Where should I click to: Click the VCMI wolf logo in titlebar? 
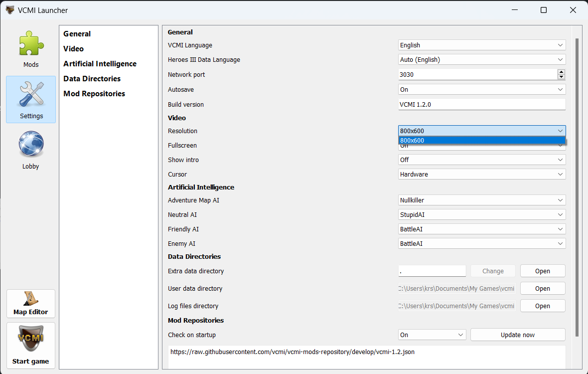(x=9, y=10)
